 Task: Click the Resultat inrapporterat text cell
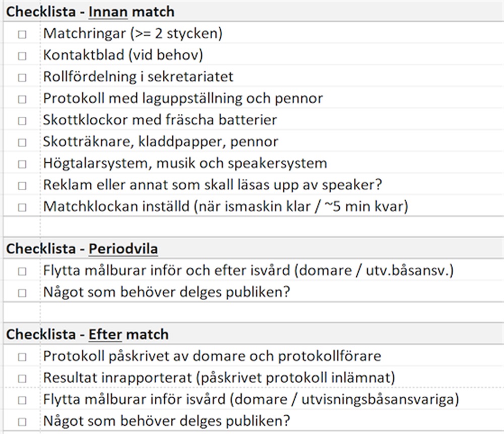(x=272, y=378)
